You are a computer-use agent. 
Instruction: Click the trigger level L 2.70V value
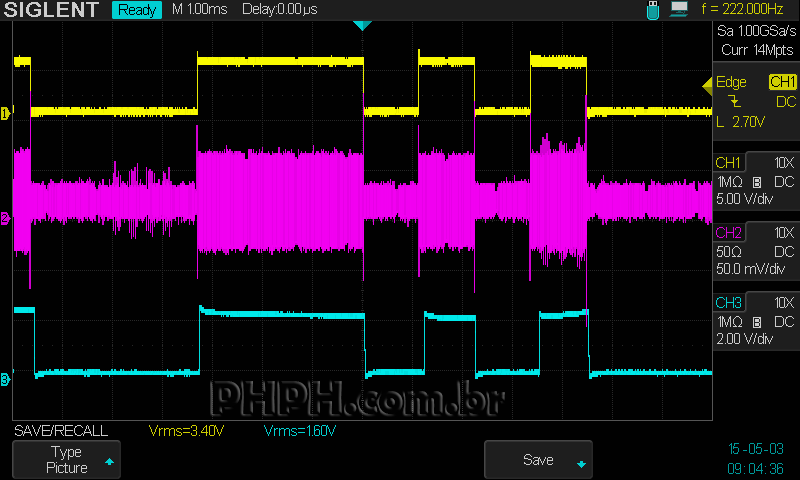click(740, 122)
